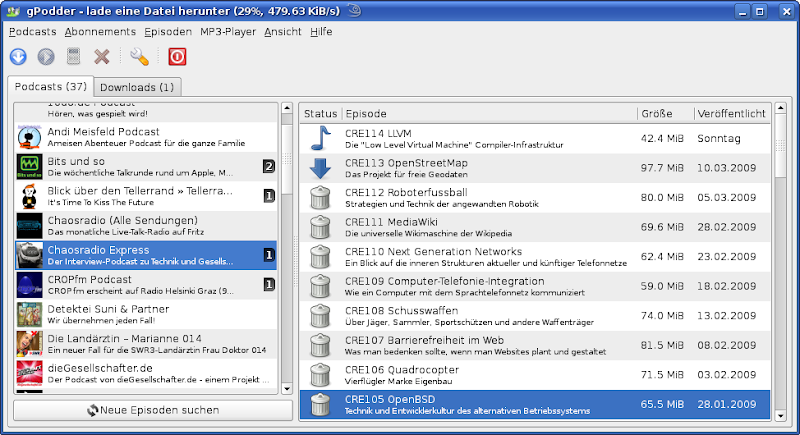
Task: Select the Chaosradio (Alle Sendungen) podcast
Action: (146, 226)
